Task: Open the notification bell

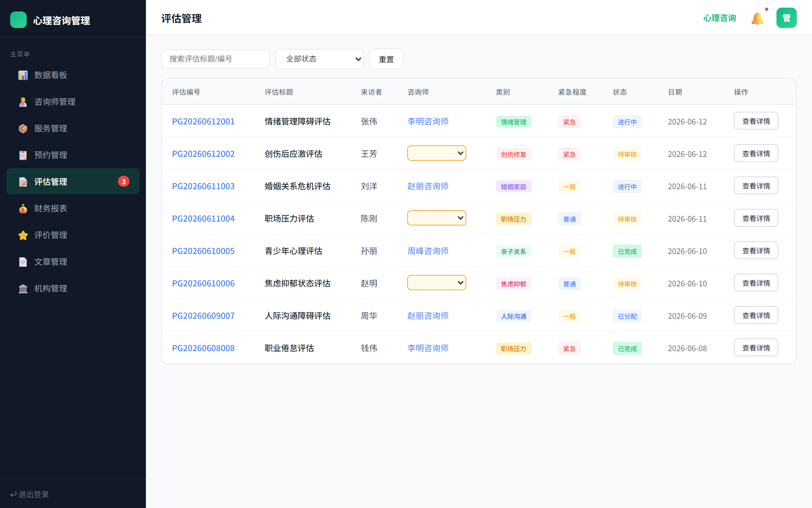Action: (757, 18)
